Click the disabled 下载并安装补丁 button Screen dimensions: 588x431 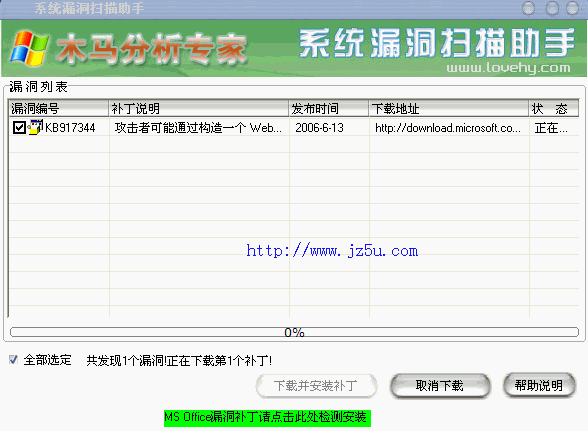coord(316,386)
